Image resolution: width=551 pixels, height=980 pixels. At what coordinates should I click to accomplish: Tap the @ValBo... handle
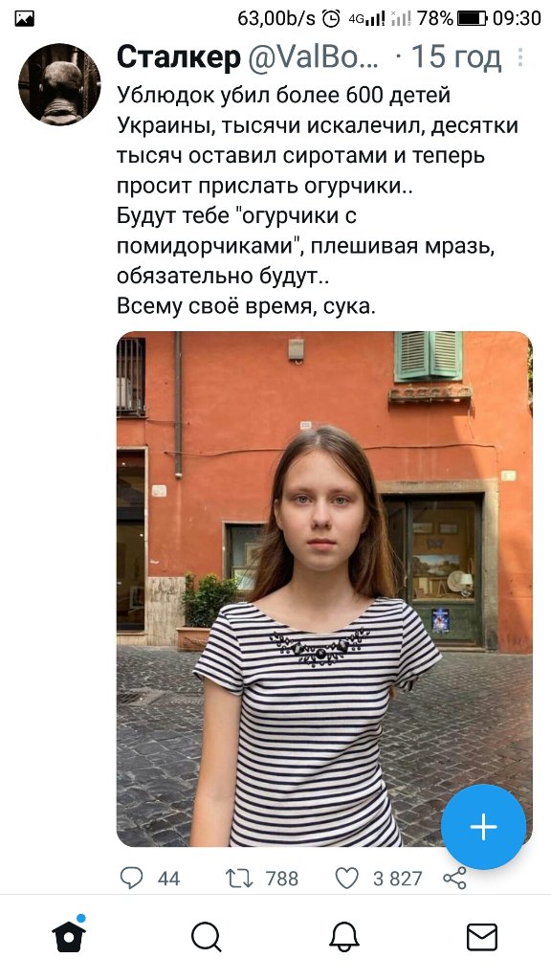tap(314, 57)
